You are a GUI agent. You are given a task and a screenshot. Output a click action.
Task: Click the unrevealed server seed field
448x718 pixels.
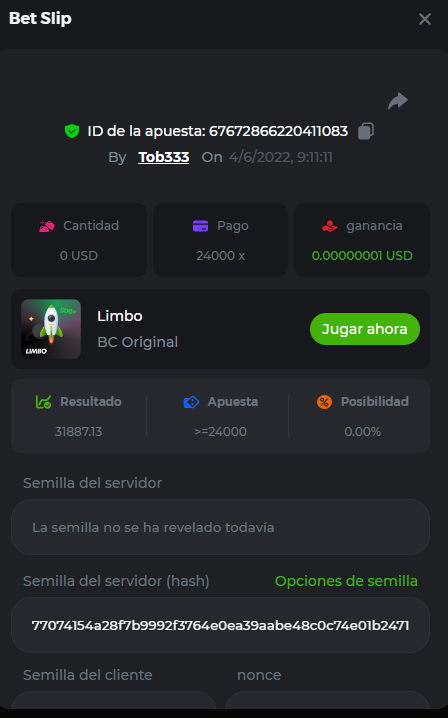pos(220,527)
